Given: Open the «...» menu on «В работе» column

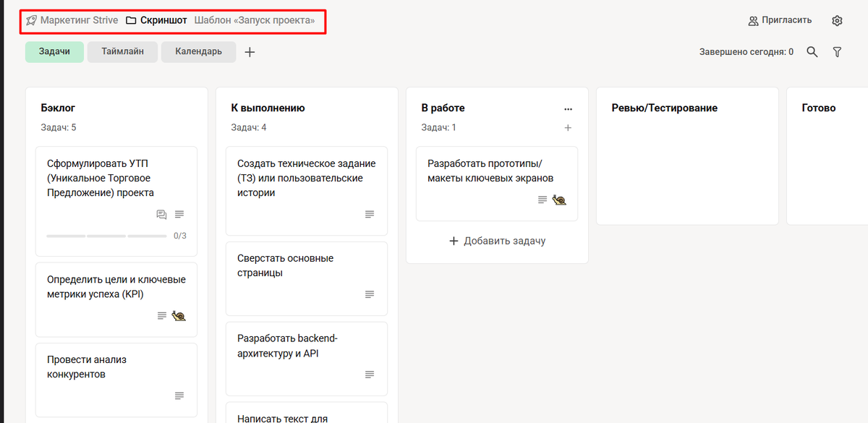Looking at the screenshot, I should pyautogui.click(x=569, y=107).
